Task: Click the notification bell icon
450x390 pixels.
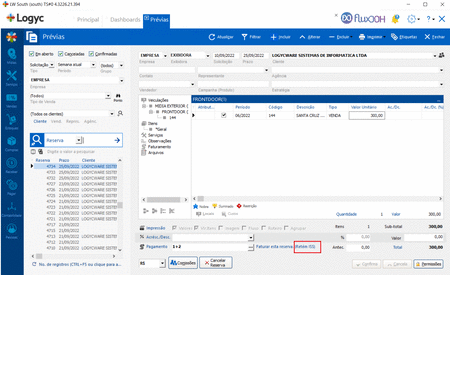Action: coord(396,19)
